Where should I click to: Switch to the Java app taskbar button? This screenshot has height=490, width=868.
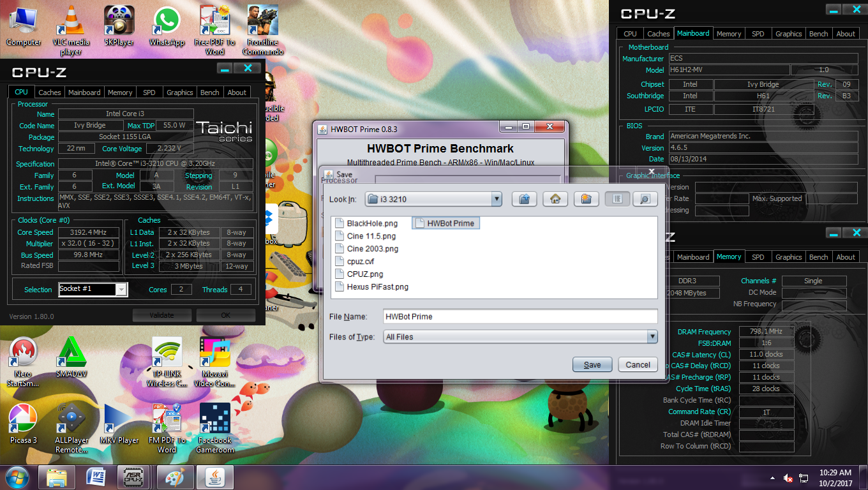(215, 477)
